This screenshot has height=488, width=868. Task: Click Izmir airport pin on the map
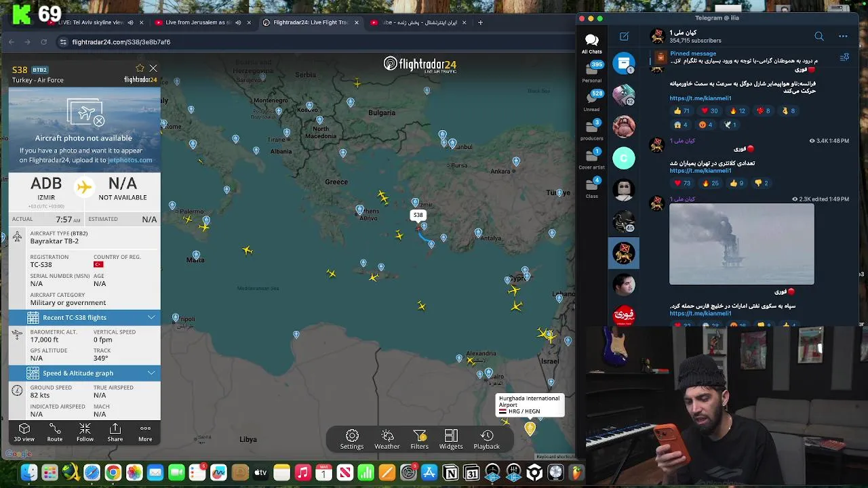pyautogui.click(x=415, y=203)
